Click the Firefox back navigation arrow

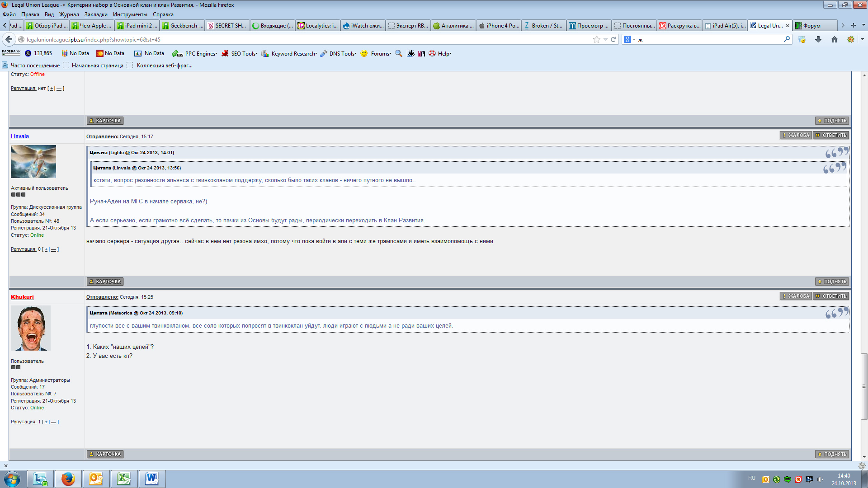click(9, 39)
